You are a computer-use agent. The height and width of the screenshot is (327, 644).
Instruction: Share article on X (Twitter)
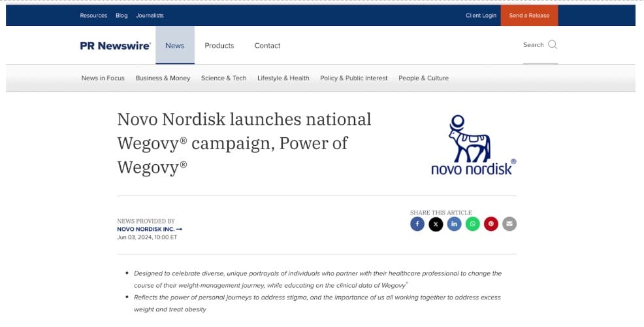point(436,224)
